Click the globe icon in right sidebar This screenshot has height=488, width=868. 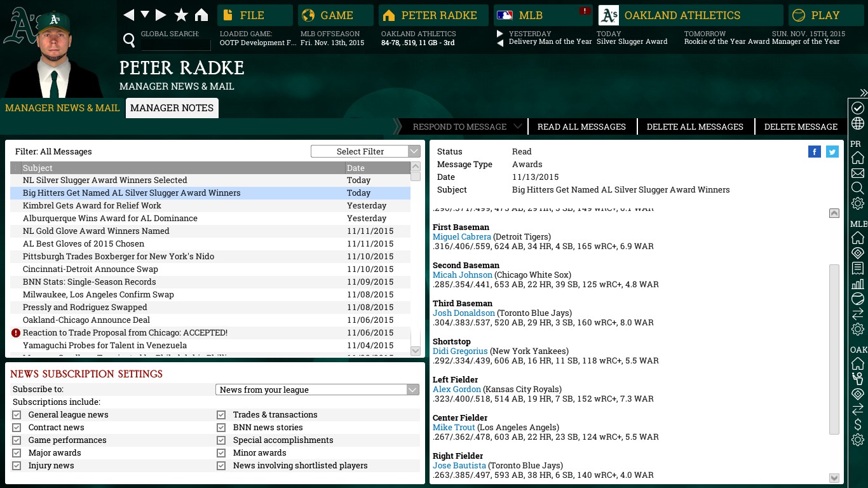pyautogui.click(x=858, y=123)
